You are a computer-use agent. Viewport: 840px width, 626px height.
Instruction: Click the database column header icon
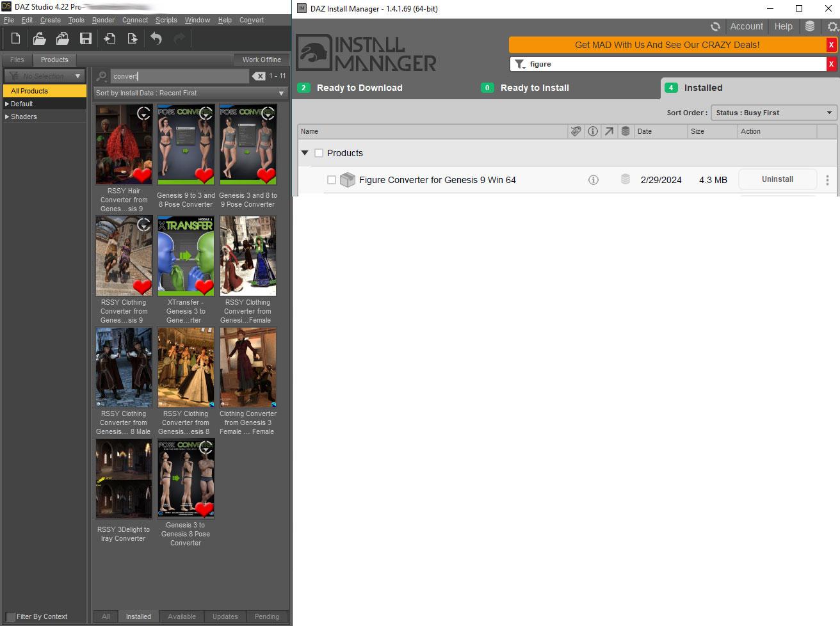626,131
